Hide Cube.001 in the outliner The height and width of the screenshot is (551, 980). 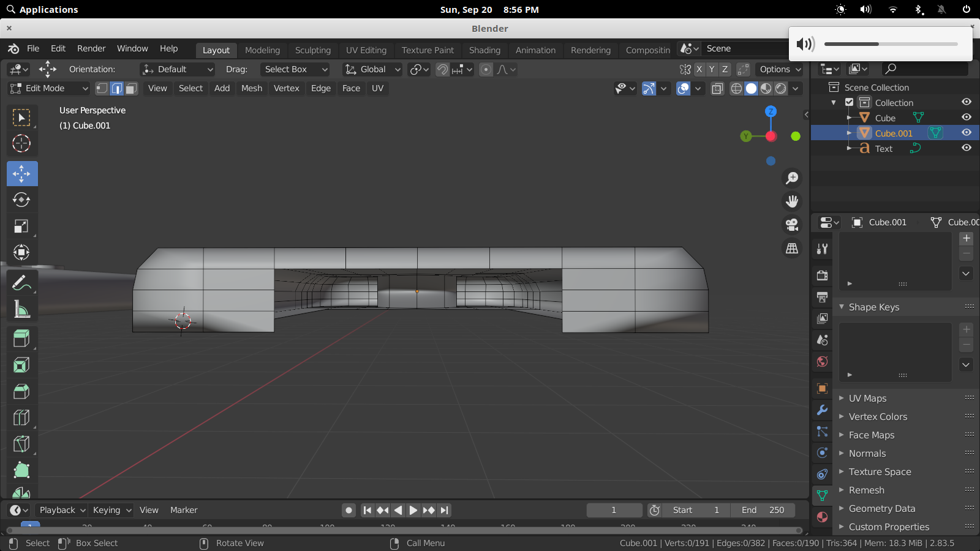click(967, 133)
